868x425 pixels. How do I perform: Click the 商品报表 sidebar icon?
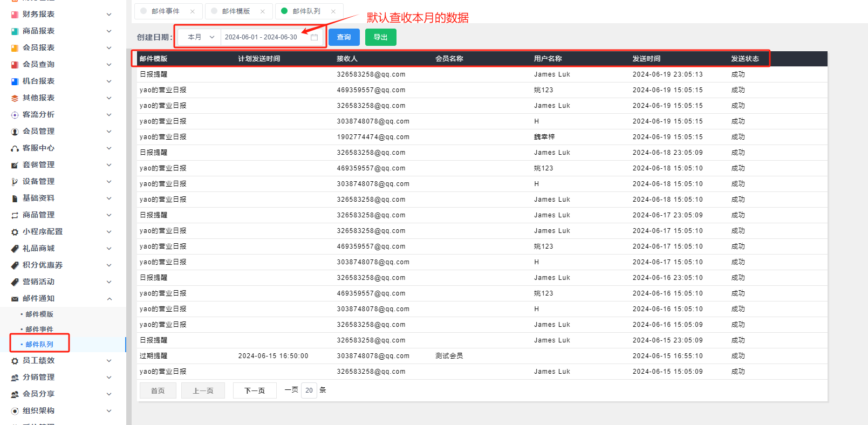(x=15, y=31)
